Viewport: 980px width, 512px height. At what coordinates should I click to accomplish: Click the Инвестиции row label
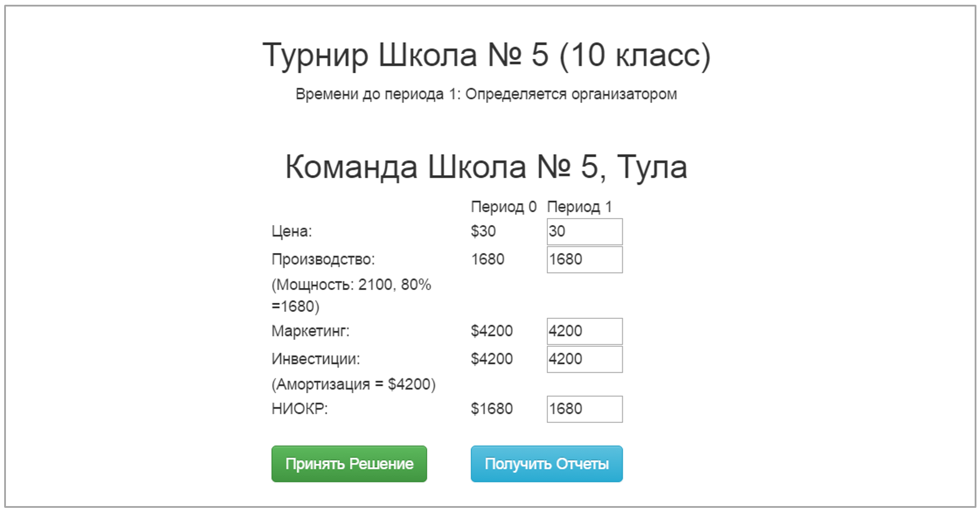tap(316, 359)
